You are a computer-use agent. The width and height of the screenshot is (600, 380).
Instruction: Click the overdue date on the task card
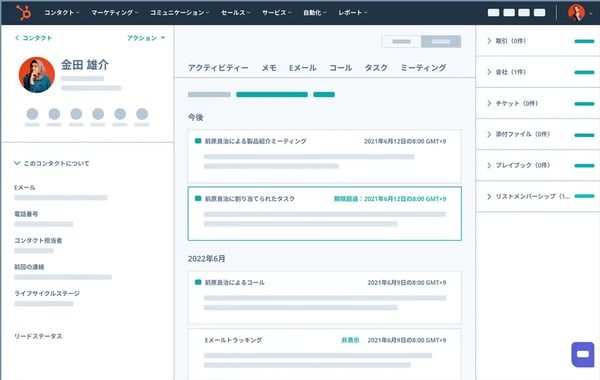tap(390, 199)
